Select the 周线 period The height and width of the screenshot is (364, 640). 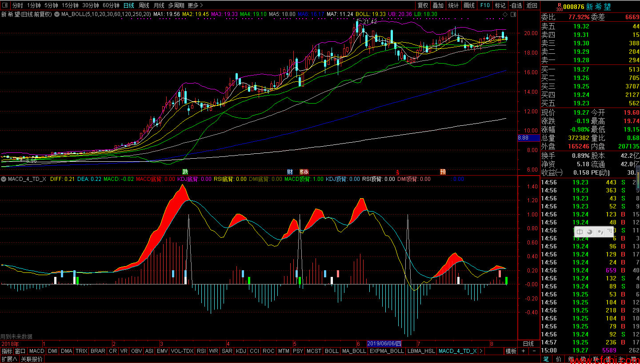tap(144, 5)
